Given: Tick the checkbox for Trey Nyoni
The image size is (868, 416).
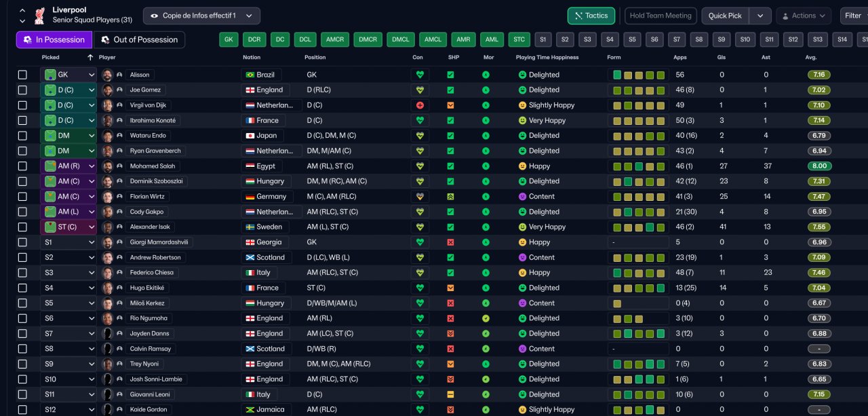Looking at the screenshot, I should (22, 364).
